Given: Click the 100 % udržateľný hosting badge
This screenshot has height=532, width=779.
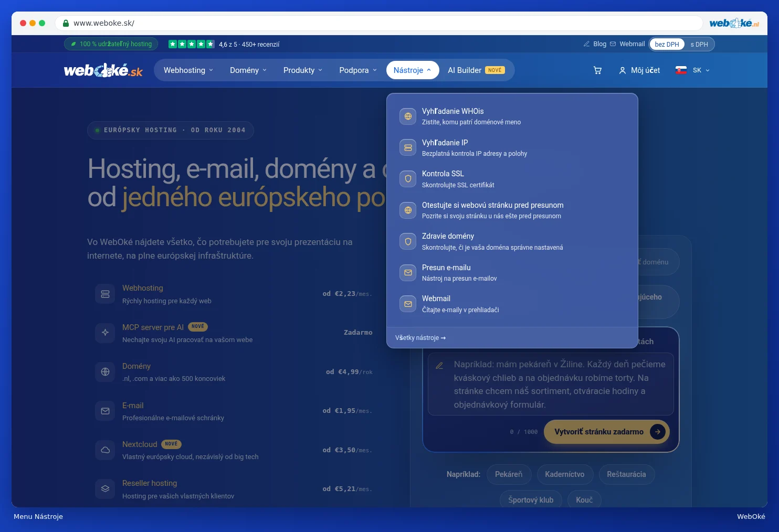Looking at the screenshot, I should coord(111,44).
